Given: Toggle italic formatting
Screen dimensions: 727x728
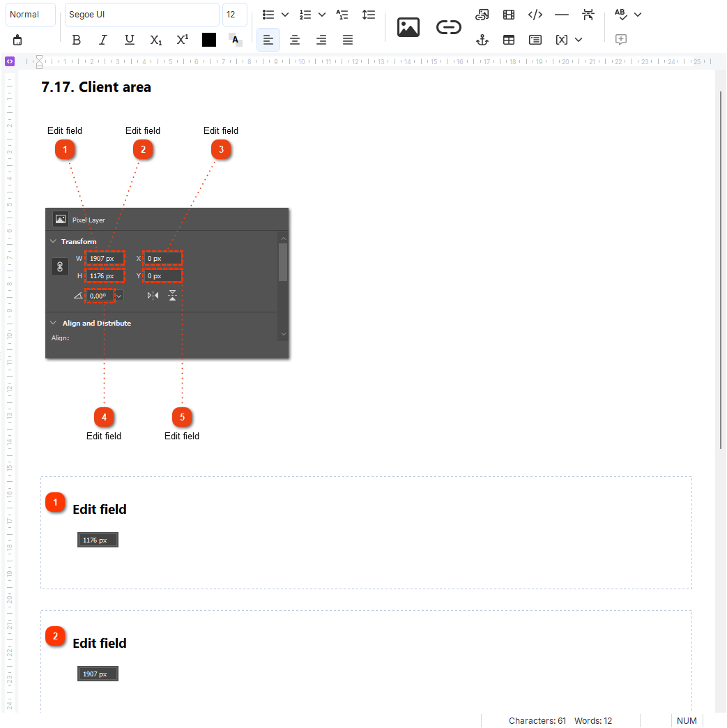Looking at the screenshot, I should click(x=103, y=40).
